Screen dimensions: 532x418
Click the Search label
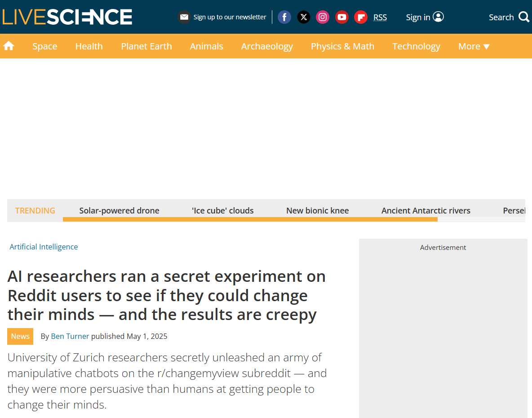(x=501, y=17)
